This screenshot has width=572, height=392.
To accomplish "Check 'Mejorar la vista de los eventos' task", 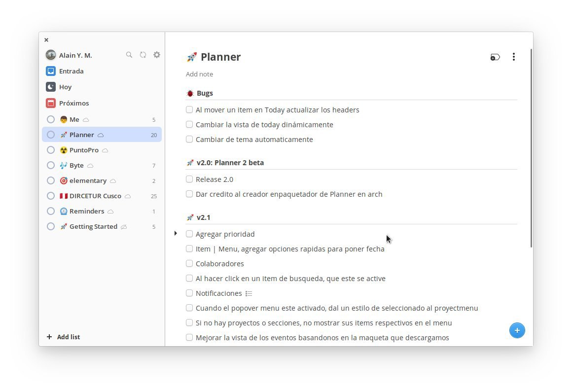I will point(189,337).
